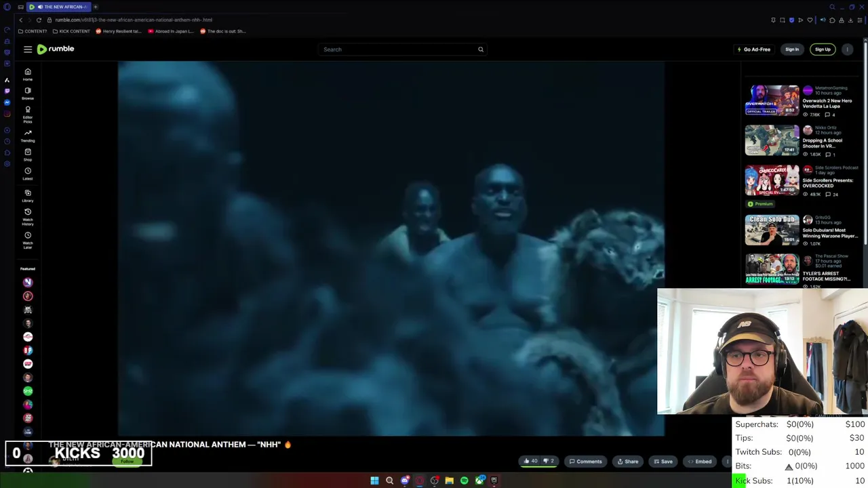Open the blue shield ad-blocker icon
868x488 pixels.
791,20
